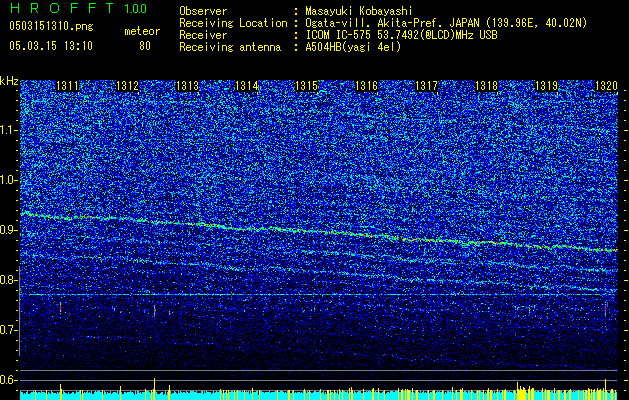Click the 1311 time marker
The image size is (629, 400).
67,86
